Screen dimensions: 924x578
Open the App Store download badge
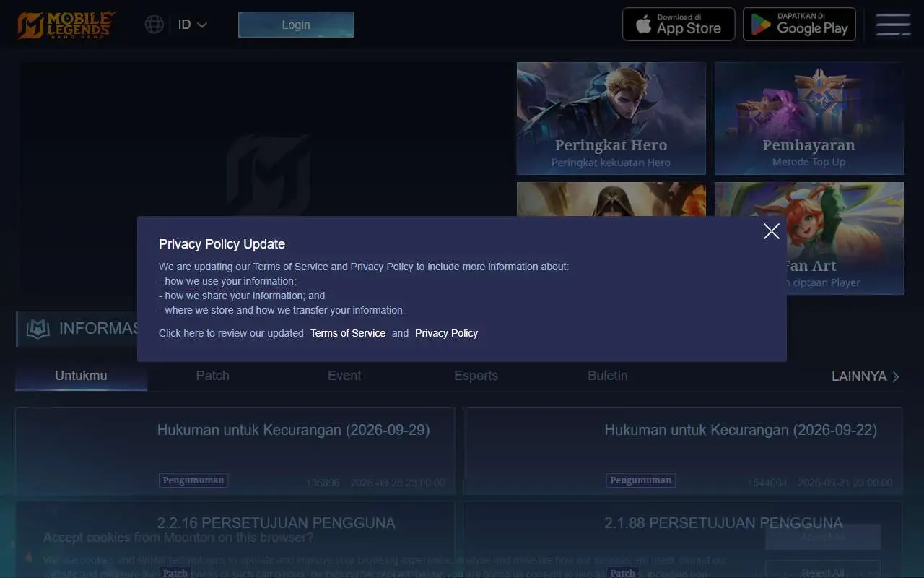tap(679, 25)
